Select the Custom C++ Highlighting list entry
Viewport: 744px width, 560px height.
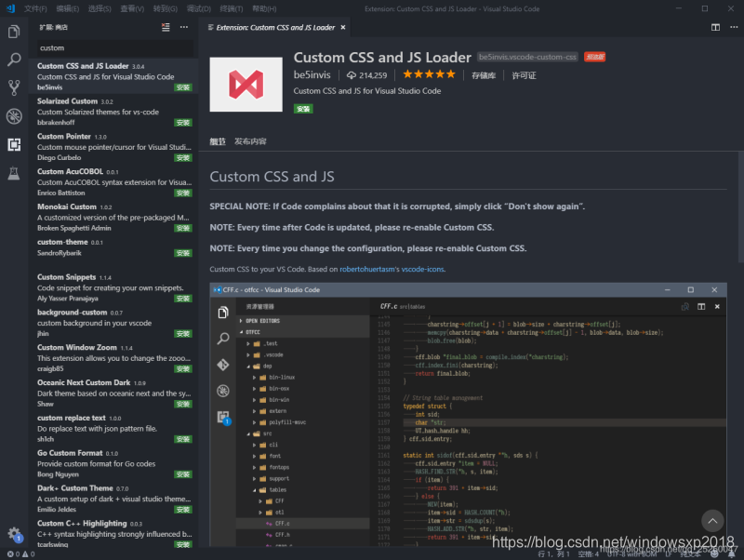113,533
